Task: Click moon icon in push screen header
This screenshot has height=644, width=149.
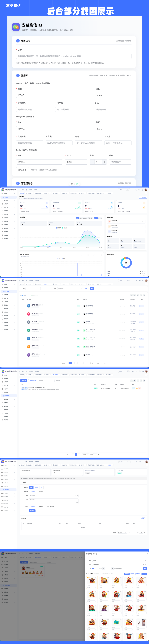Action: pyautogui.click(x=143, y=462)
